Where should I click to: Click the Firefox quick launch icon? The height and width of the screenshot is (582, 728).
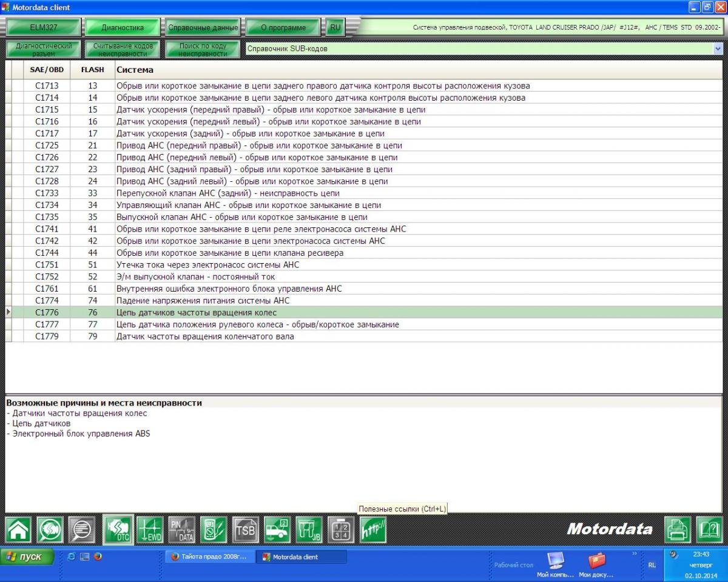coord(97,557)
